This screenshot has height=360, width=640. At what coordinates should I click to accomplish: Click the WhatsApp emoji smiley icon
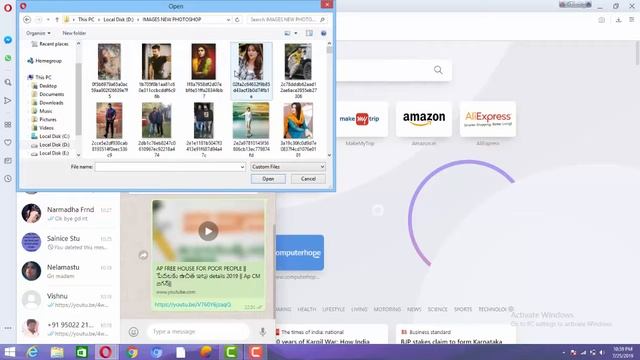click(x=133, y=332)
